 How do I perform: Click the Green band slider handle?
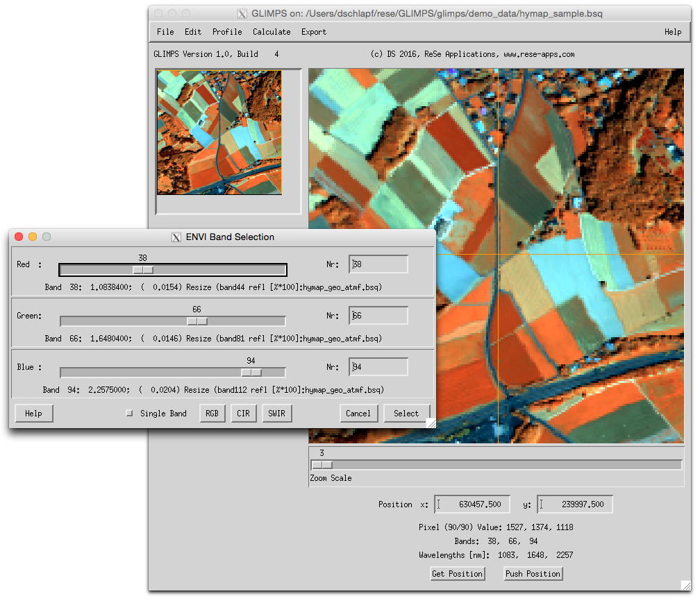tap(197, 321)
